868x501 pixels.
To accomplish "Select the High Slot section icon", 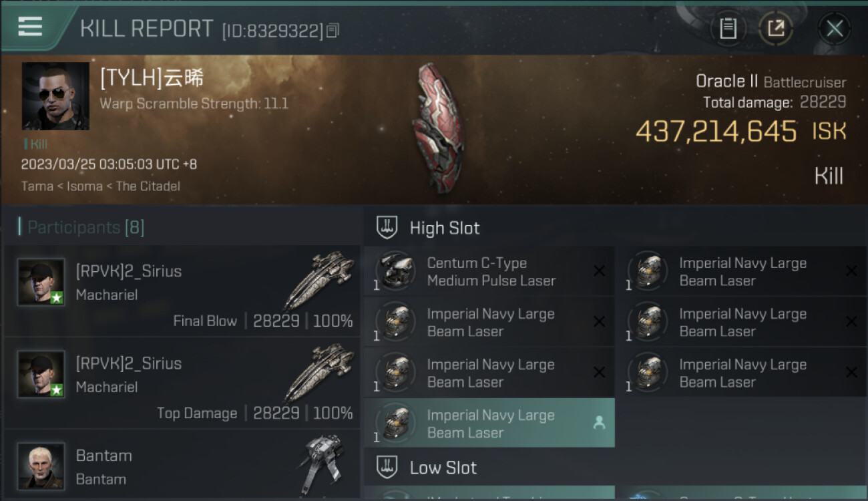I will point(387,228).
